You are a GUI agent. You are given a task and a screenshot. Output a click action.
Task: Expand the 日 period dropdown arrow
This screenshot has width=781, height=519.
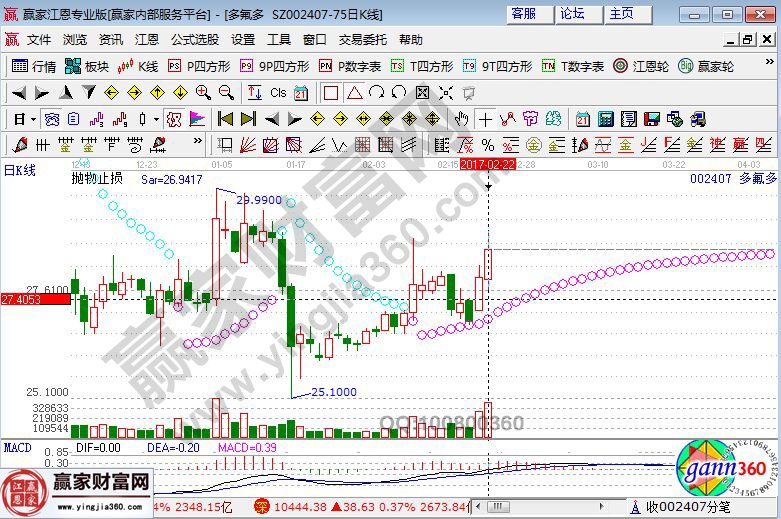click(33, 118)
